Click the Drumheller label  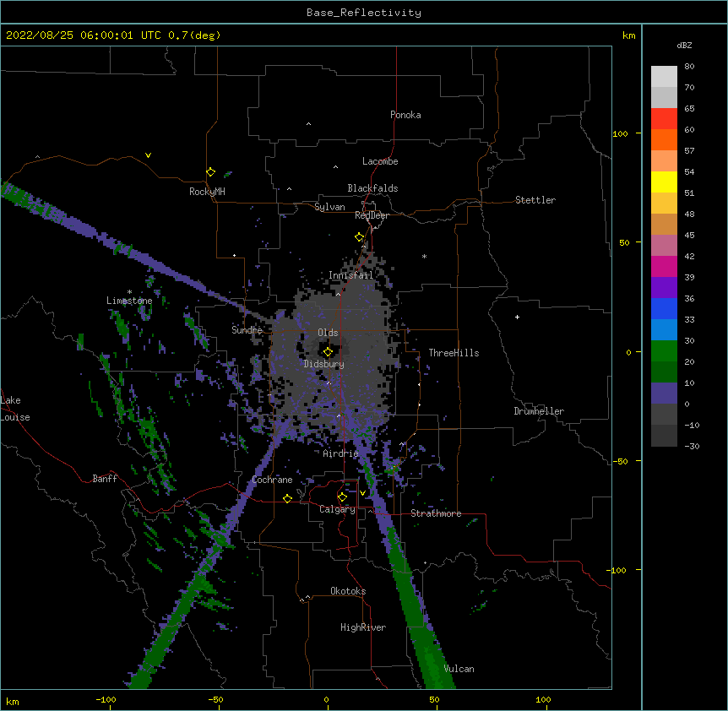pos(539,411)
